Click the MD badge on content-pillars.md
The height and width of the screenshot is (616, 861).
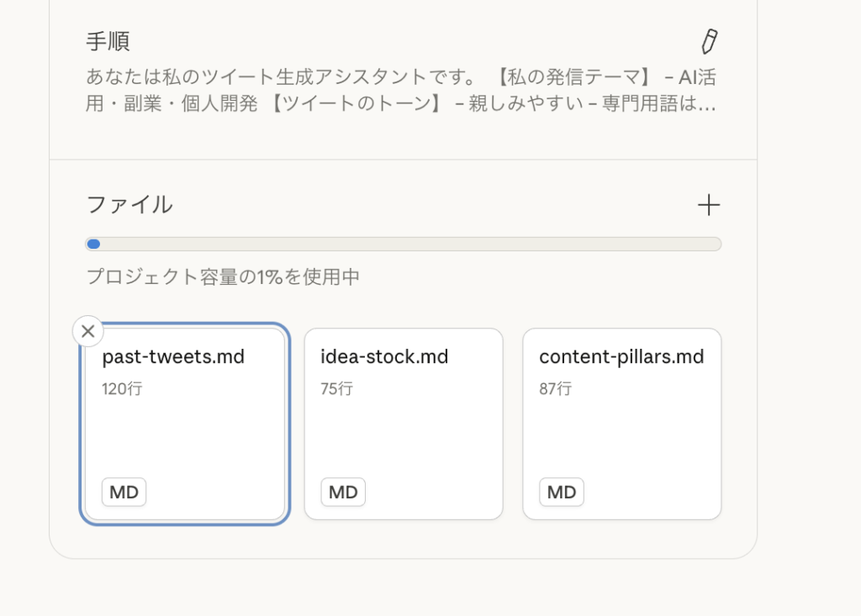(x=561, y=492)
